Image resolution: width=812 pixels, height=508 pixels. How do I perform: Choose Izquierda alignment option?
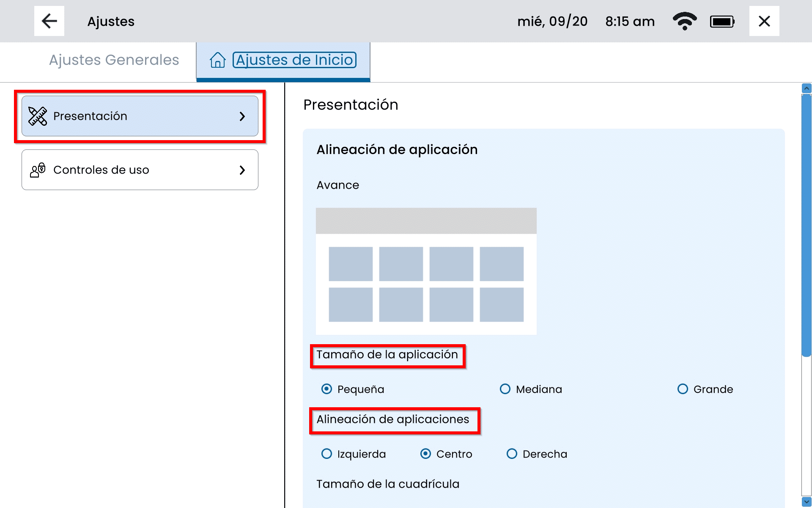click(x=326, y=454)
